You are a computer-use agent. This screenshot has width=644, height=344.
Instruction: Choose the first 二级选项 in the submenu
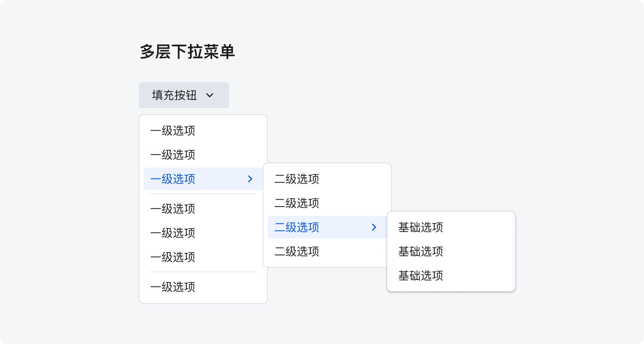327,179
